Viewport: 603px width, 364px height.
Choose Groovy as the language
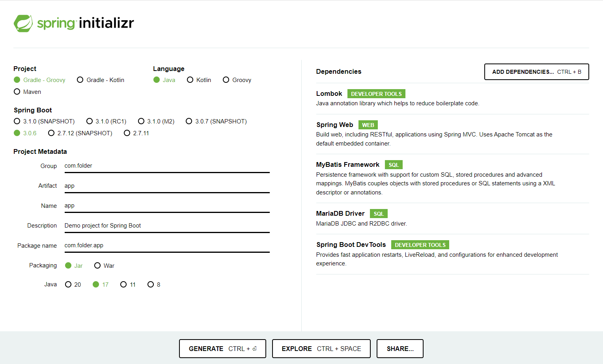pyautogui.click(x=237, y=80)
